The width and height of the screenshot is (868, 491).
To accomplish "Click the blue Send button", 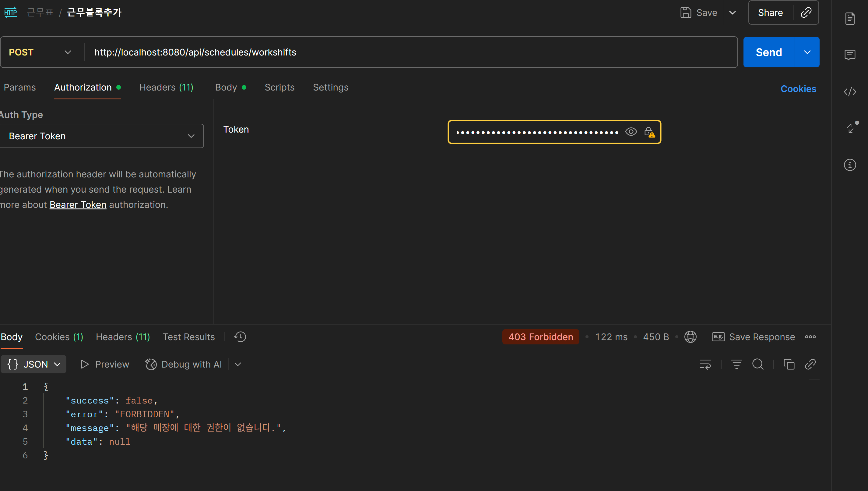I will click(769, 52).
